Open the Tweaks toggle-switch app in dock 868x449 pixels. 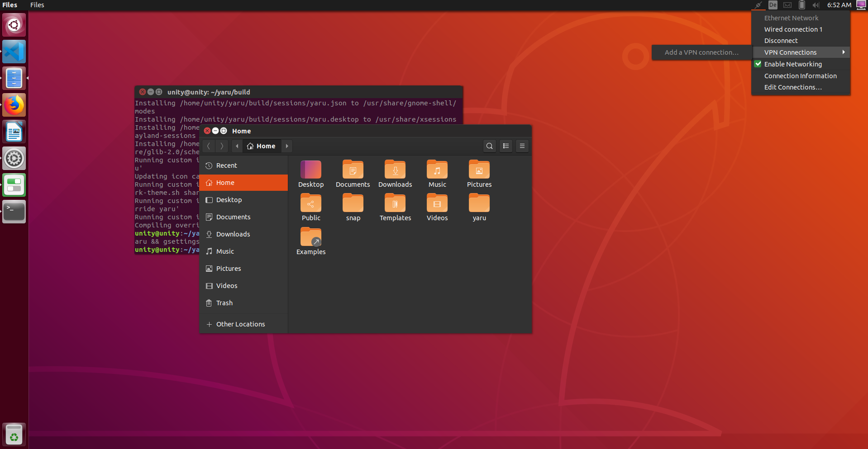point(14,185)
